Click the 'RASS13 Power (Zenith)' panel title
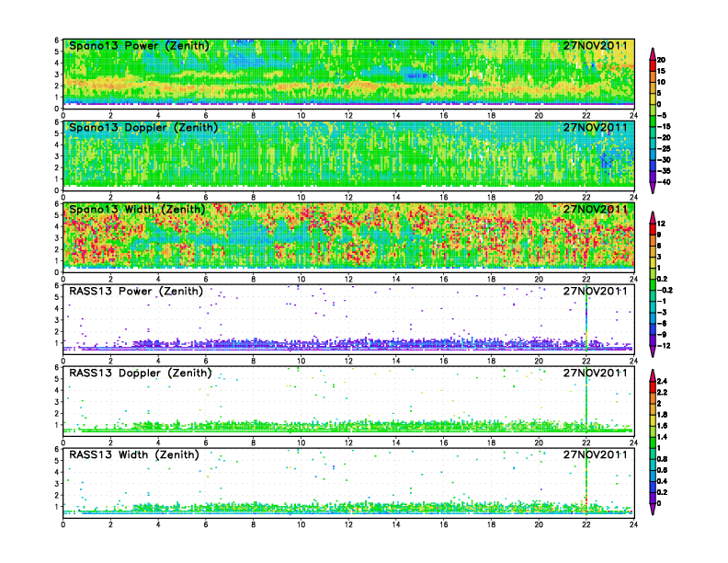 click(x=135, y=291)
